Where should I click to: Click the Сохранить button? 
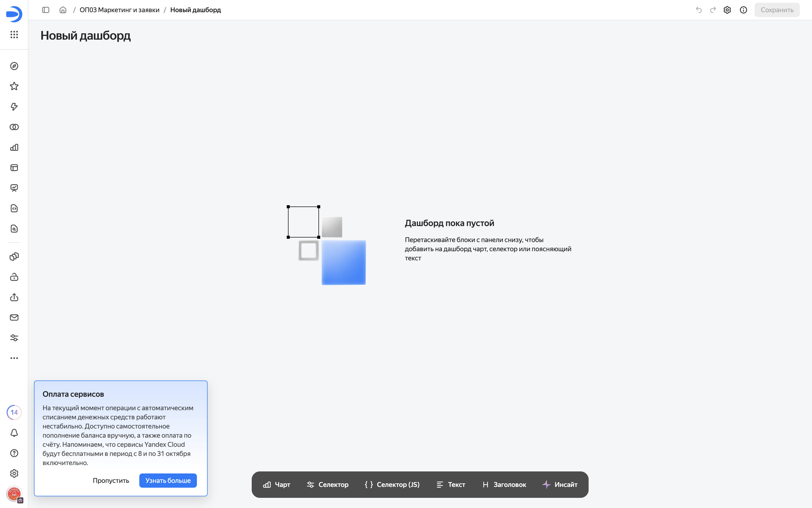[777, 10]
